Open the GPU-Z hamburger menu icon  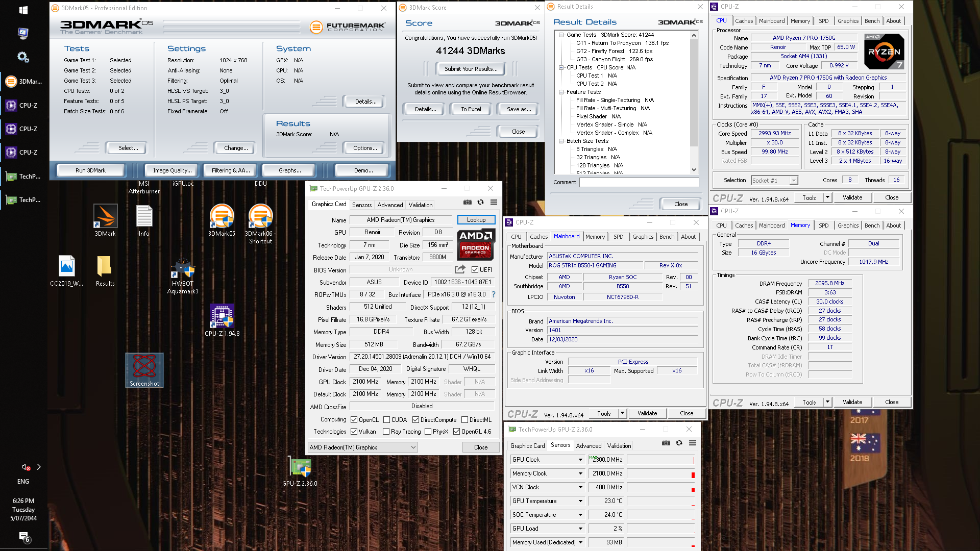(494, 203)
